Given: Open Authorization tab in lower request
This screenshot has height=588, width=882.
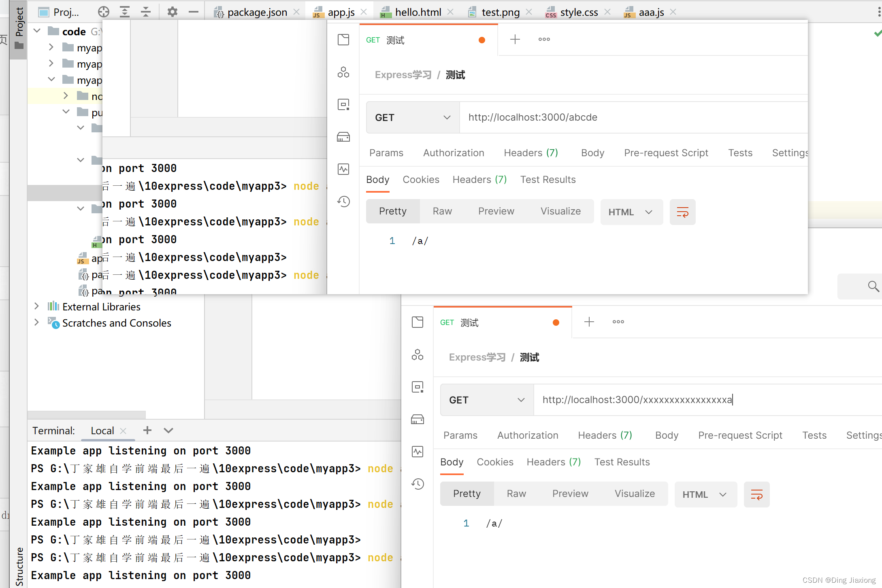Looking at the screenshot, I should 528,435.
